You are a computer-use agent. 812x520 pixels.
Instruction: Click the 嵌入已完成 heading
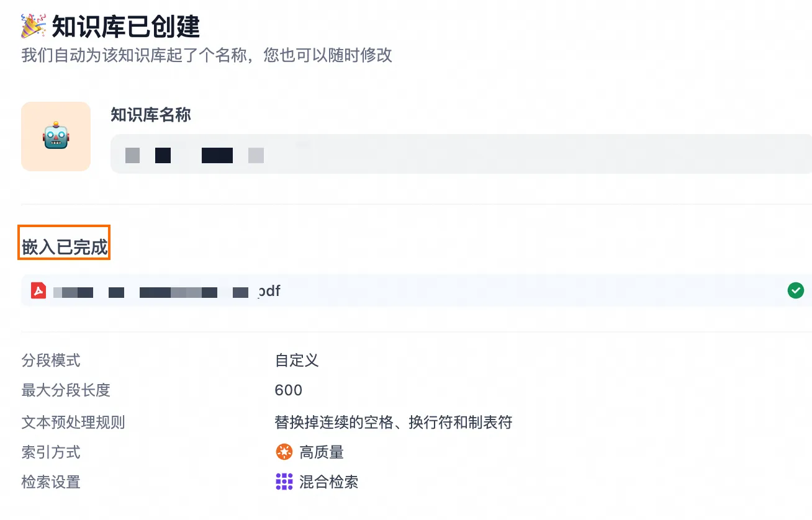[65, 248]
